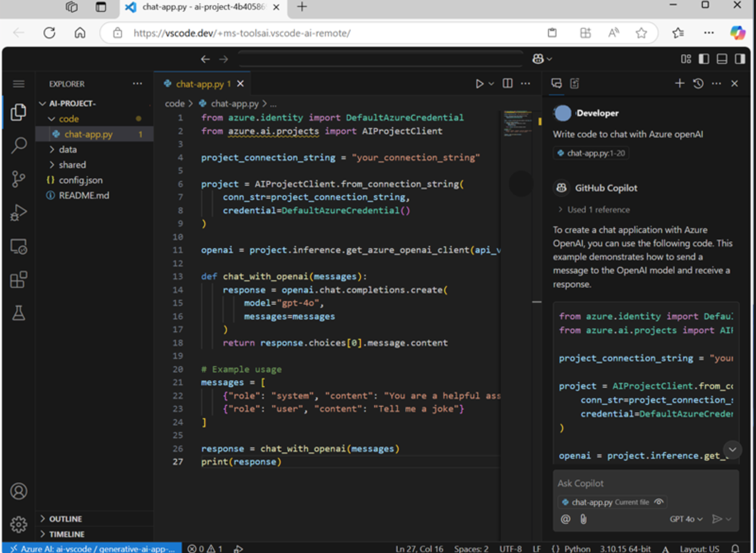Change the Python language mode in status bar

tap(577, 548)
